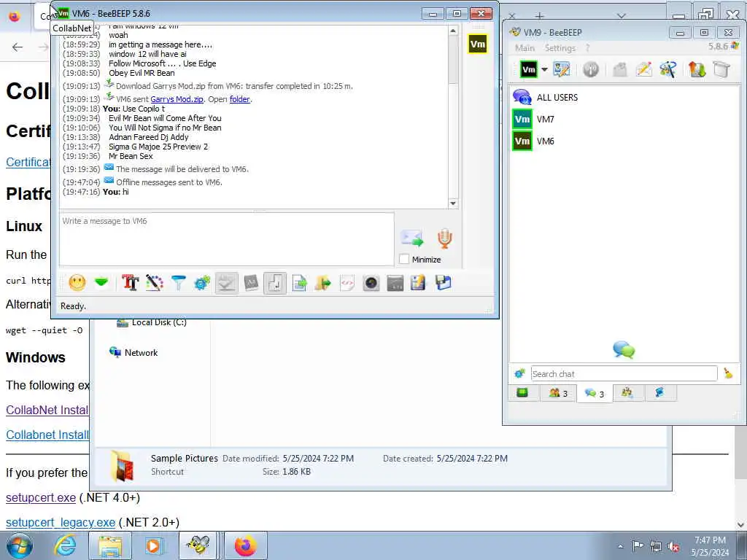The width and height of the screenshot is (747, 560).
Task: Open the '?' help menu in BeeBEEP
Action: [x=588, y=48]
